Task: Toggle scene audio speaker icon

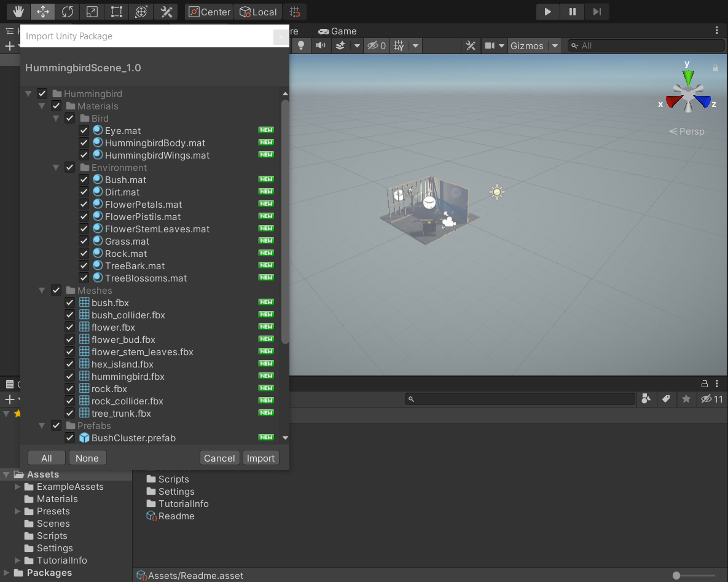Action: coord(321,45)
